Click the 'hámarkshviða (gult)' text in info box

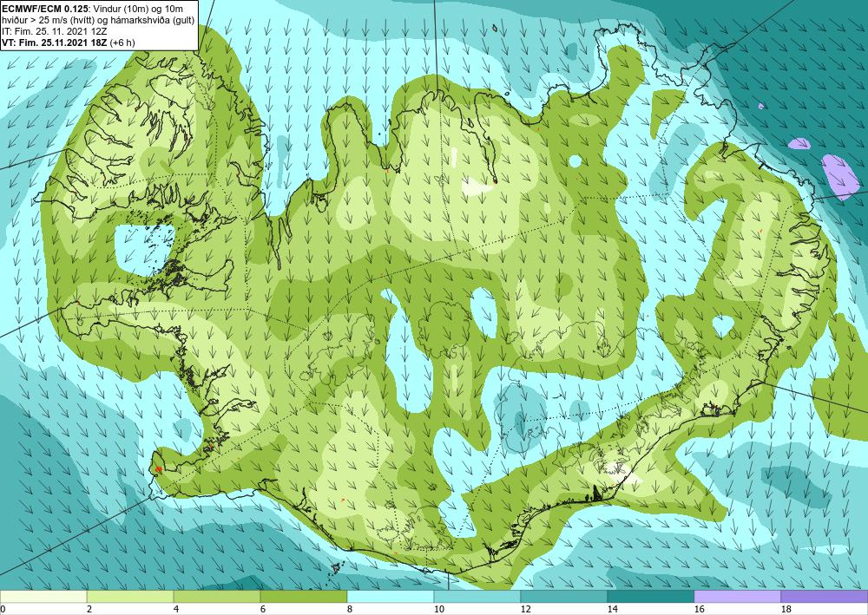coord(154,21)
